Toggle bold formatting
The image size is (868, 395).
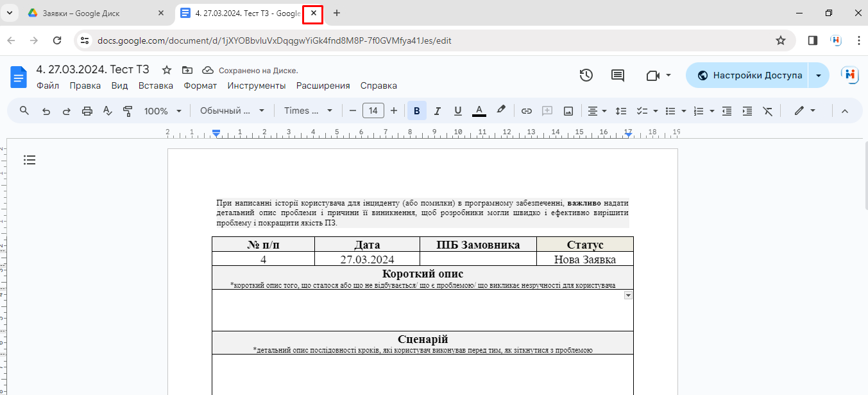pyautogui.click(x=416, y=111)
